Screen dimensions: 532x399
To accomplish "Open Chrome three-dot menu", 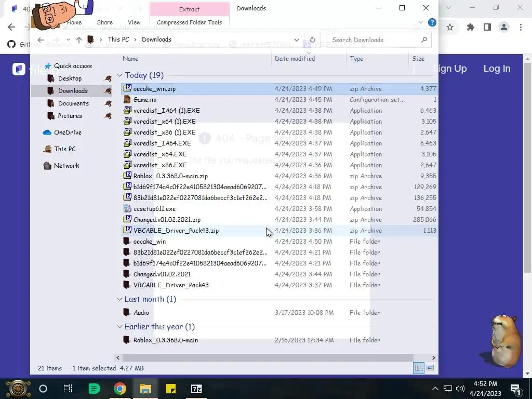I will pos(521,27).
